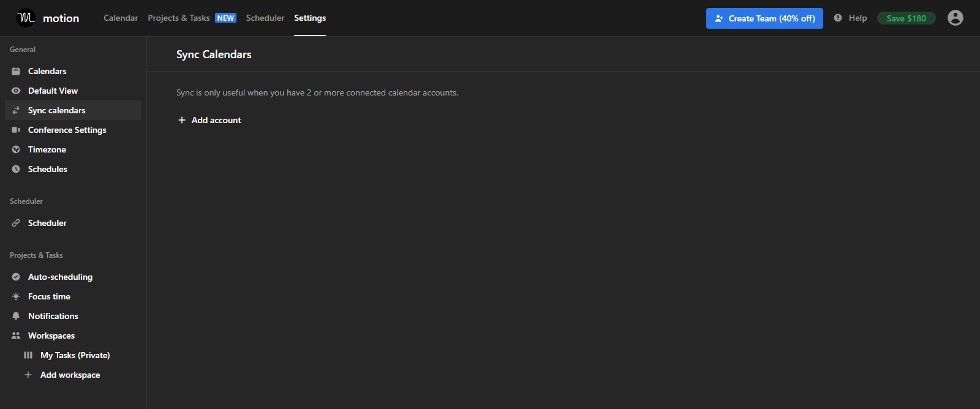980x409 pixels.
Task: Click the Workspaces people icon
Action: point(16,336)
